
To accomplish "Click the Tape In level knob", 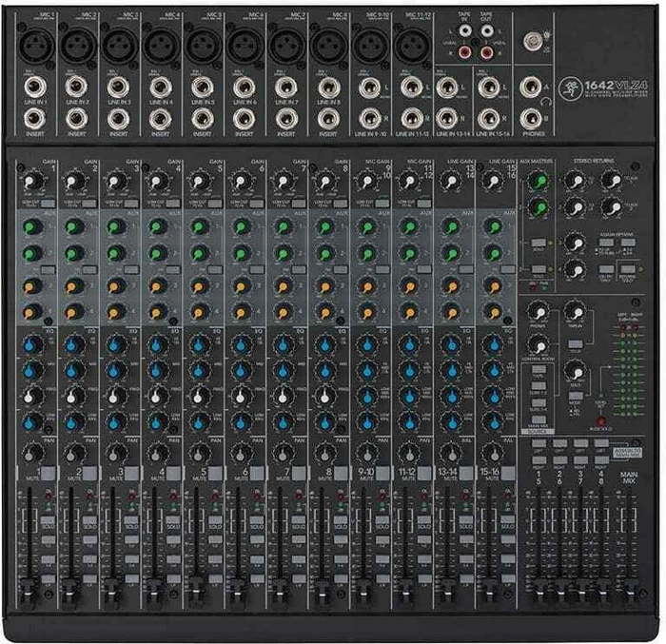I will coord(575,312).
